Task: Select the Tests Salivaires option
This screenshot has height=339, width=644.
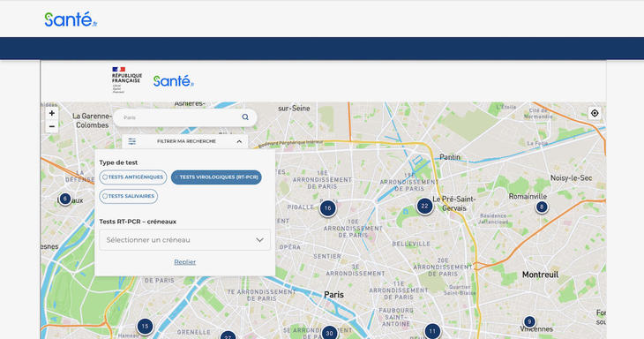Action: (x=129, y=196)
